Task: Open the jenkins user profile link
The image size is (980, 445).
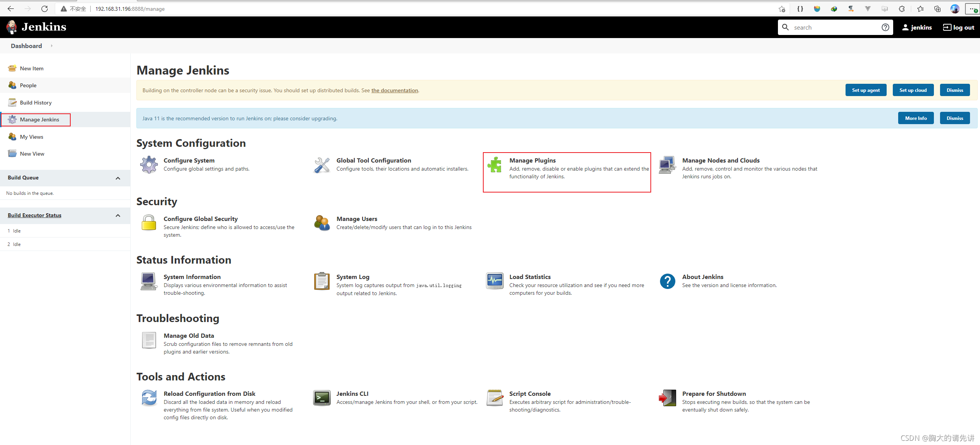Action: [917, 27]
